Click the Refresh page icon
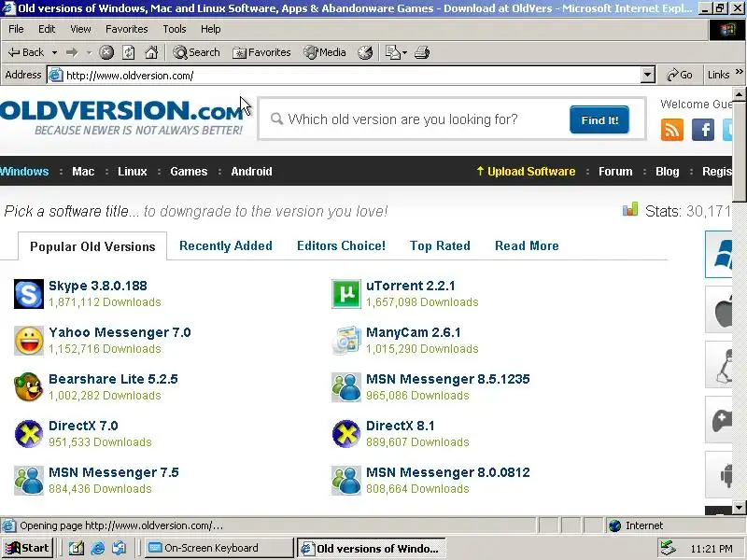Screen dimensions: 747x560 pyautogui.click(x=128, y=52)
